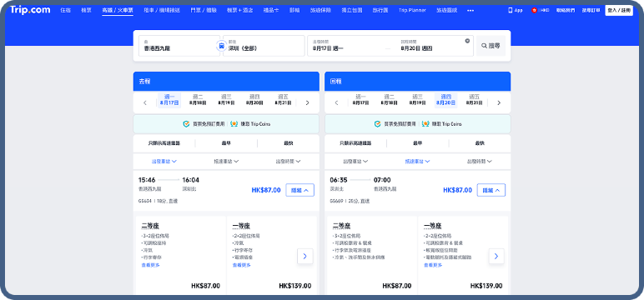Image resolution: width=644 pixels, height=300 pixels.
Task: Open the 搜尋訂單 find orders link
Action: pyautogui.click(x=591, y=10)
